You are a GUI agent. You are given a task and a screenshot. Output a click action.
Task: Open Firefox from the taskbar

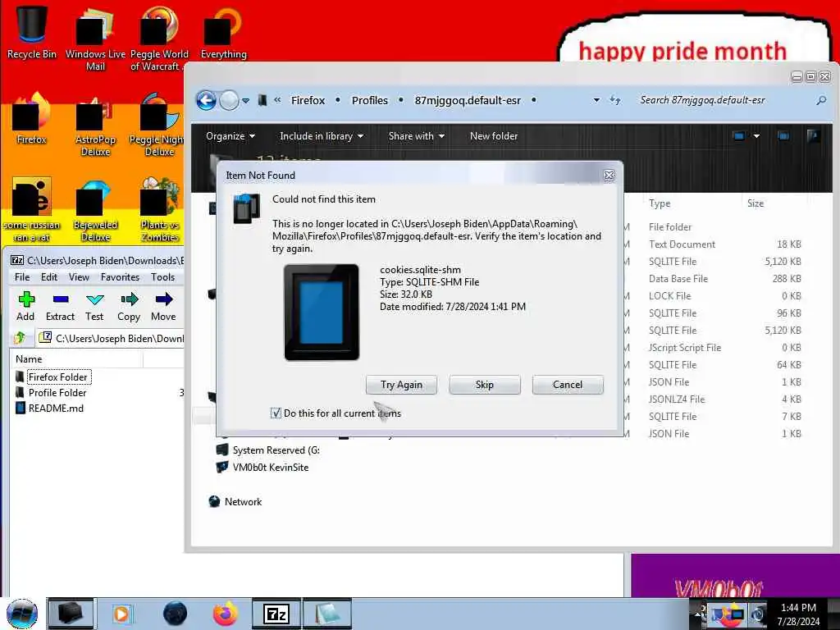pos(226,614)
